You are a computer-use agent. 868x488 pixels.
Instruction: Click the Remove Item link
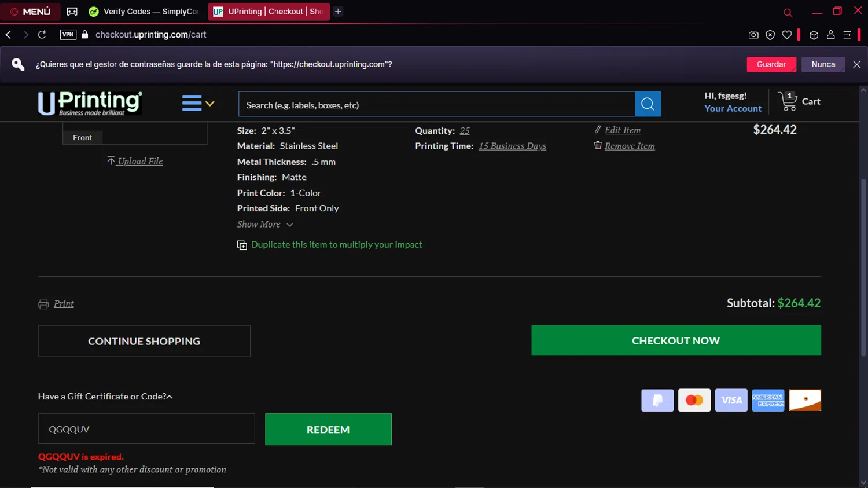(629, 146)
